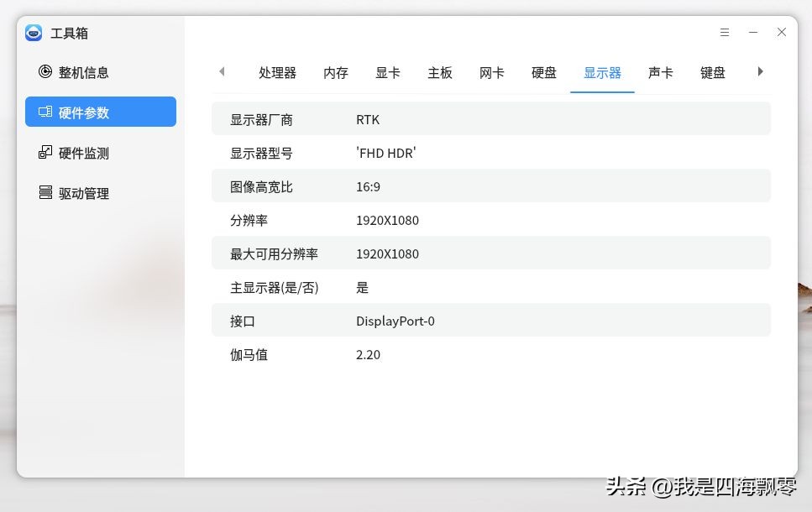View the 硬盘 tab
Image resolution: width=812 pixels, height=512 pixels.
(543, 73)
